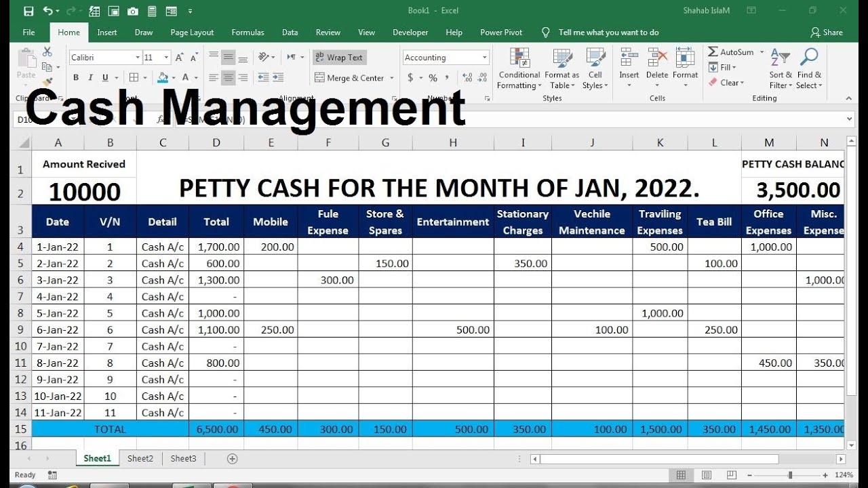Switch to the Formulas ribbon tab
The height and width of the screenshot is (488, 868).
[248, 33]
